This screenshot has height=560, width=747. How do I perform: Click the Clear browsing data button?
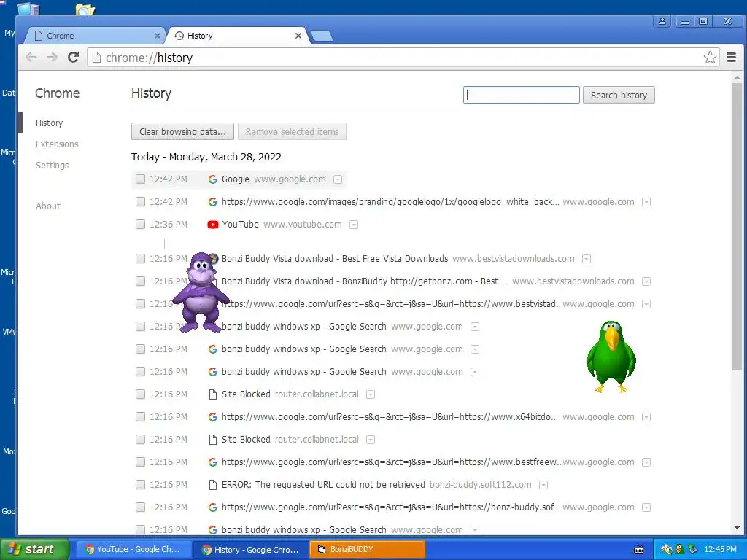182,131
